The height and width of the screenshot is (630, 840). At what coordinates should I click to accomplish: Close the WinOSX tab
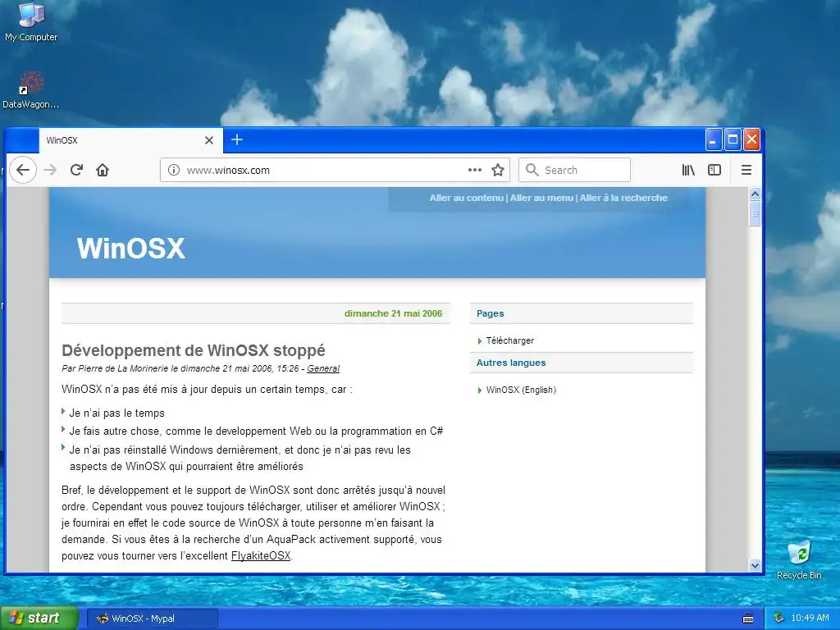209,140
